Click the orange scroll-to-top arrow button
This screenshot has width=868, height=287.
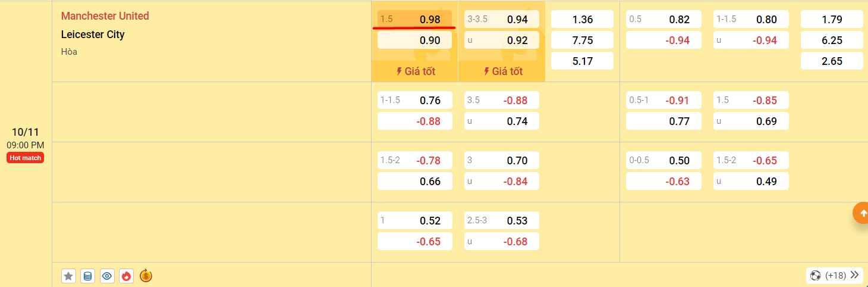(860, 213)
